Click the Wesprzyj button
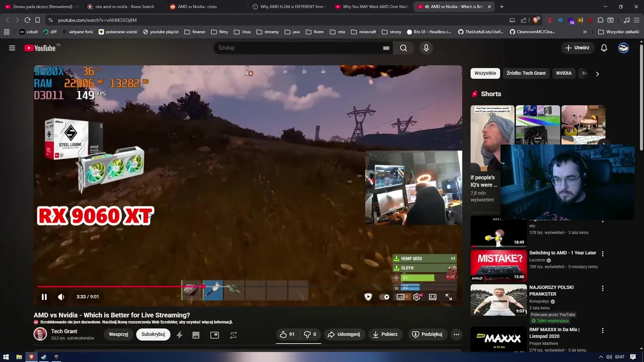Screen dimensions: 644x362 pyautogui.click(x=119, y=334)
